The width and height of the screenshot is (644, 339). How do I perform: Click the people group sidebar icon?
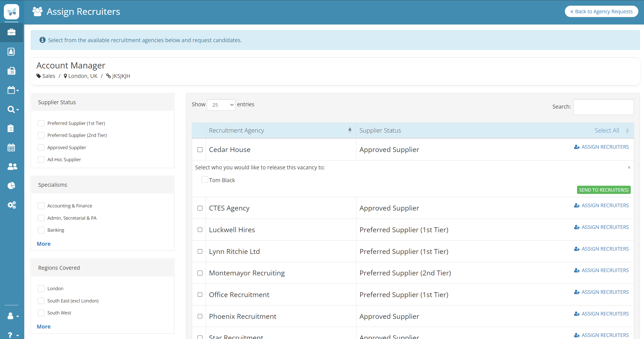[x=12, y=167]
